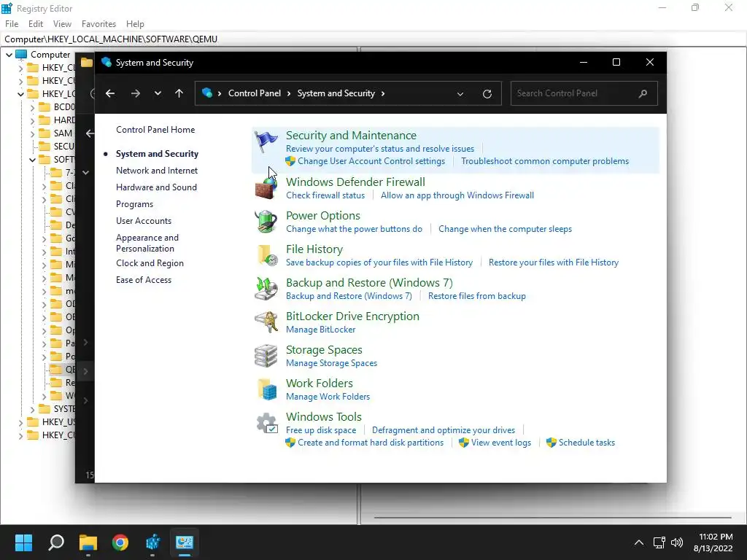Click the Work Folders icon
This screenshot has width=747, height=560.
(x=267, y=389)
